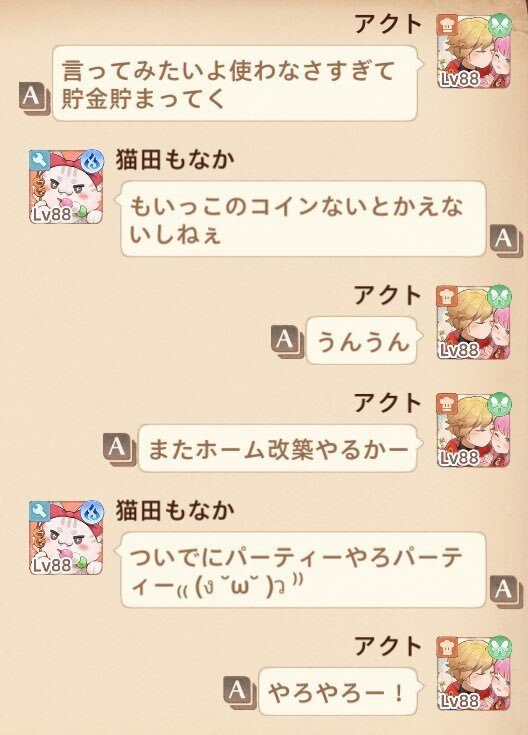
Task: Tap the blue water badge on first 猫田もなか avatar
Action: point(92,161)
